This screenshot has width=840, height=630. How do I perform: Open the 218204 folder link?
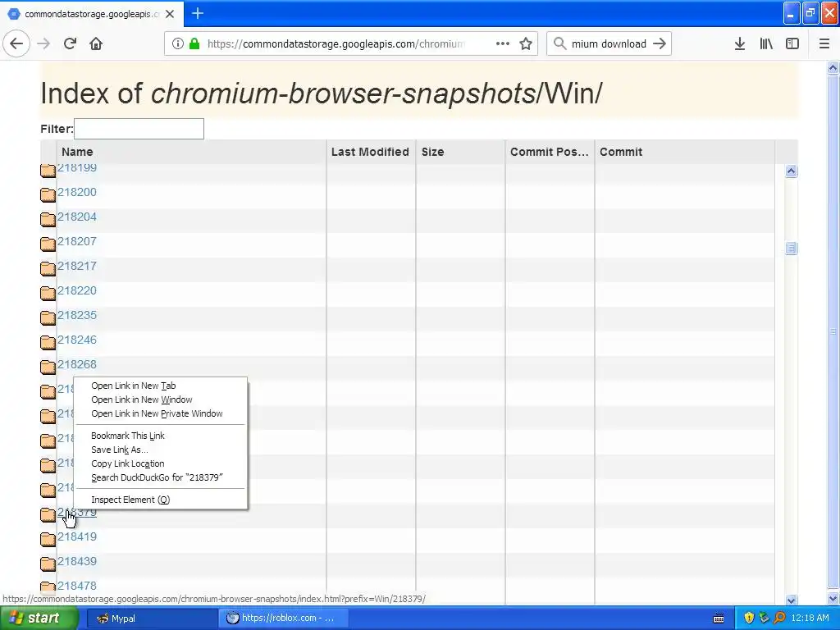click(77, 217)
